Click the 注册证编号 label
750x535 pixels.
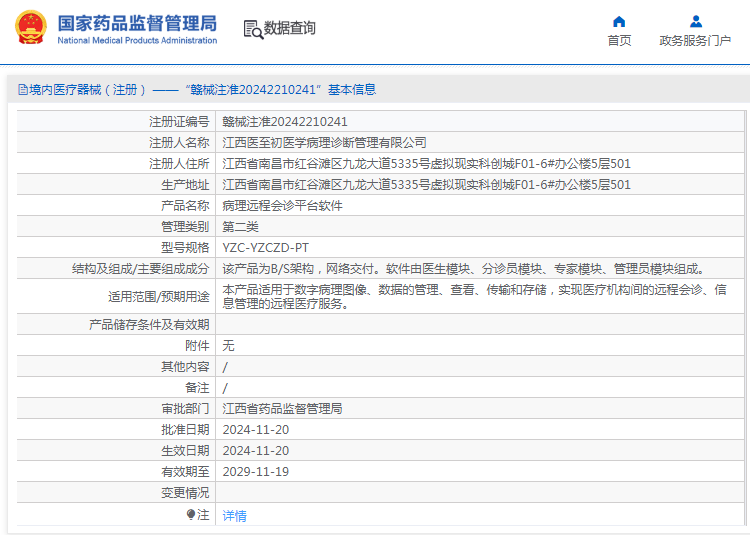tap(179, 122)
